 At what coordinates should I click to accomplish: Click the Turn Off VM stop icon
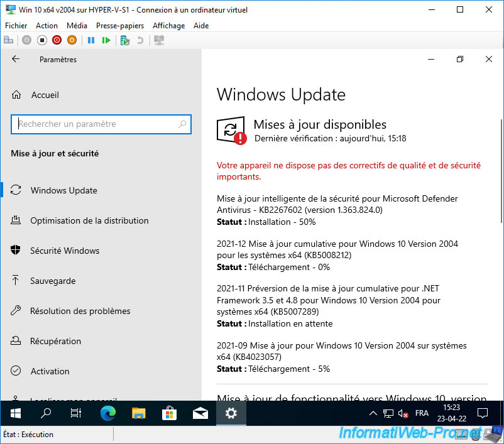41,40
